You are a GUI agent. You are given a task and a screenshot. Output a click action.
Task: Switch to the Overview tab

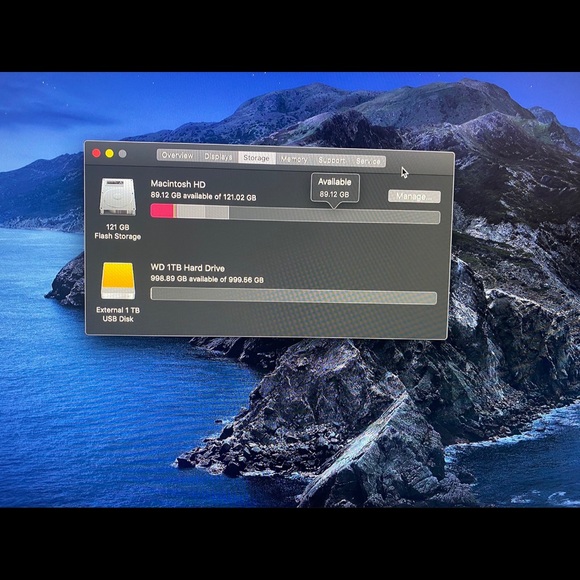178,155
